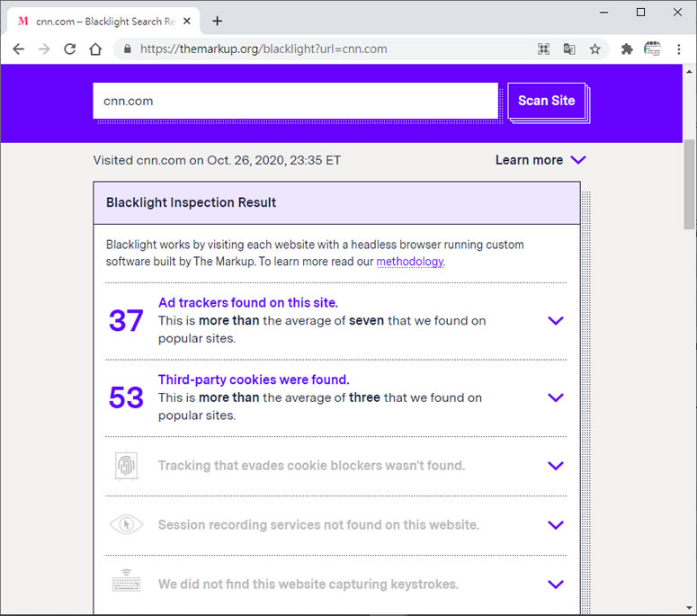Open the Extensions puzzle icon
This screenshot has height=616, width=697.
point(627,49)
